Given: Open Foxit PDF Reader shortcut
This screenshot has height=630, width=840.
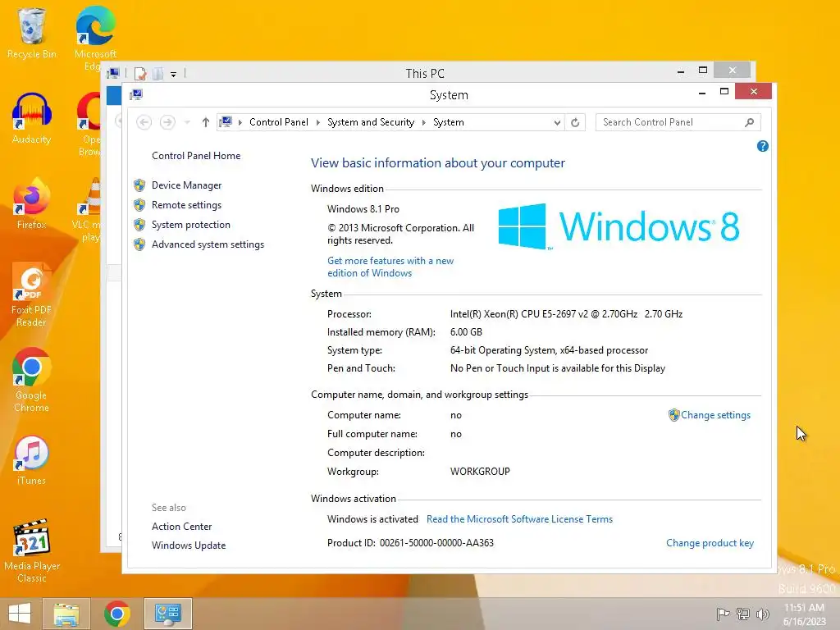Looking at the screenshot, I should [32, 294].
